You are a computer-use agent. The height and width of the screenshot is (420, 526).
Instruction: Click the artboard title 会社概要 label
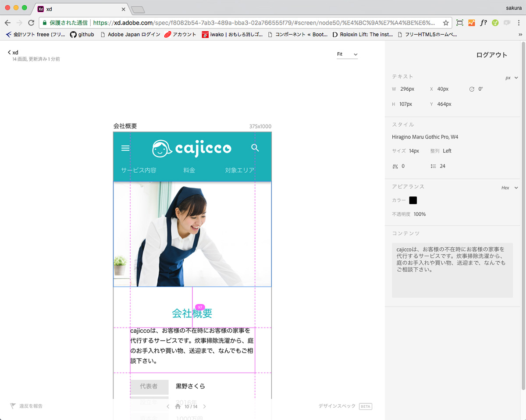pyautogui.click(x=125, y=126)
